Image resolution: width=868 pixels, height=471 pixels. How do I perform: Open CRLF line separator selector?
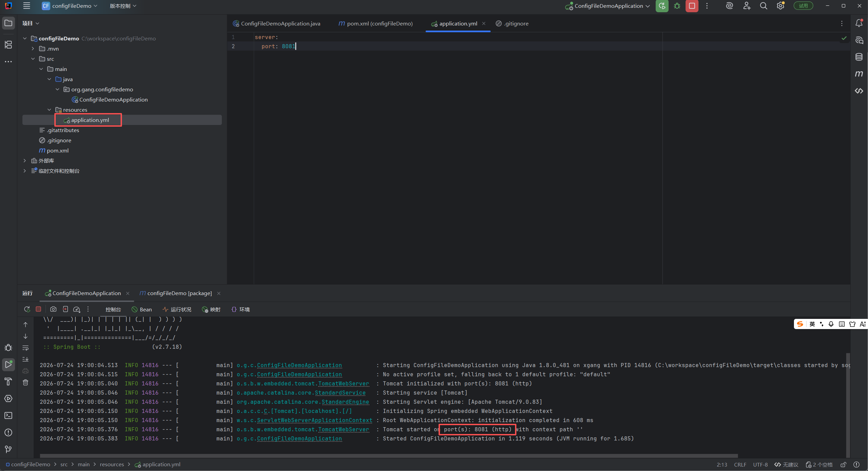740,465
